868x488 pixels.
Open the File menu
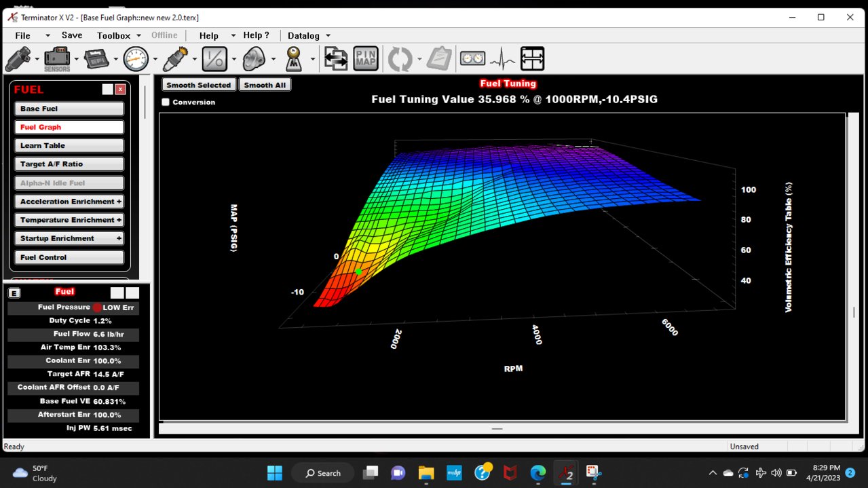pyautogui.click(x=22, y=35)
